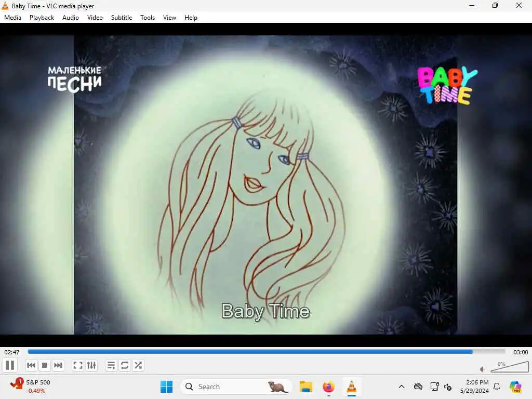
Task: Open the Tools menu
Action: [148, 18]
